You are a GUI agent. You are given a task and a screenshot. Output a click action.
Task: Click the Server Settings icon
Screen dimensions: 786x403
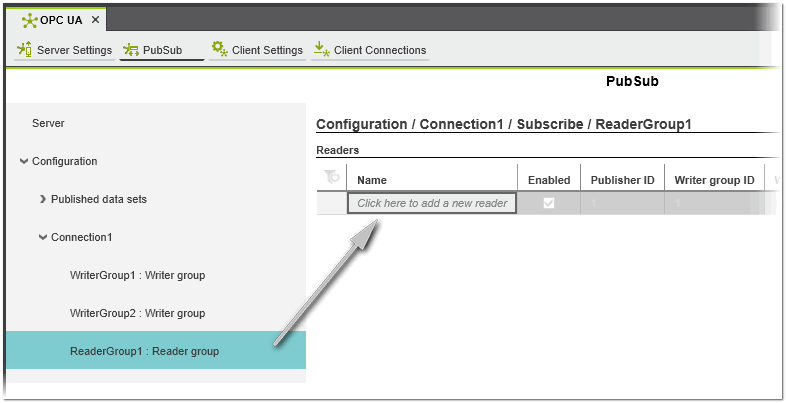pyautogui.click(x=25, y=49)
